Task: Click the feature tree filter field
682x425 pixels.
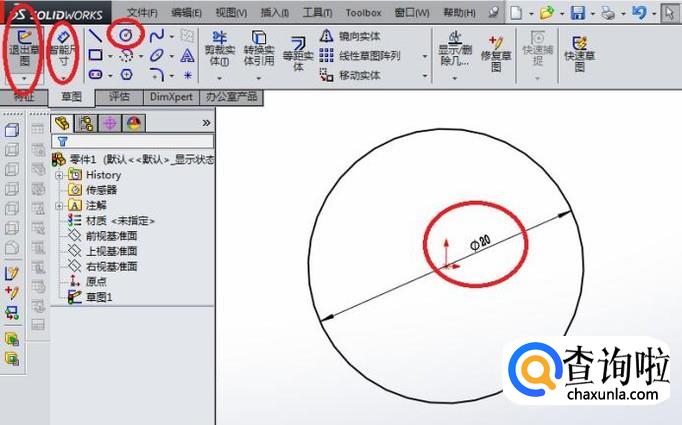Action: pos(133,141)
